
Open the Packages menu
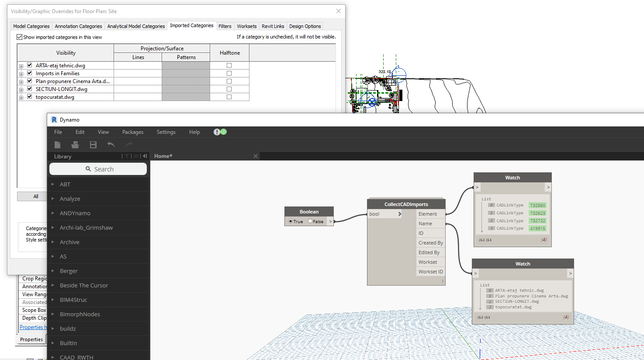[132, 132]
